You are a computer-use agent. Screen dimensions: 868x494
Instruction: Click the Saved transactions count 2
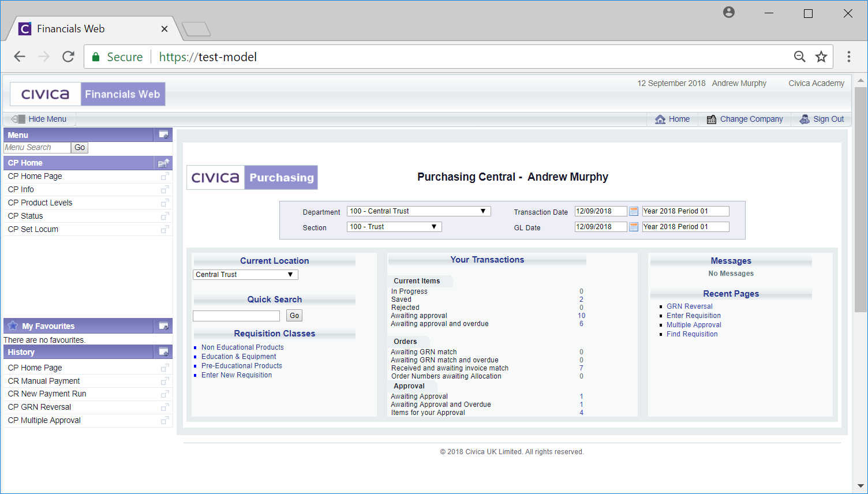click(581, 300)
